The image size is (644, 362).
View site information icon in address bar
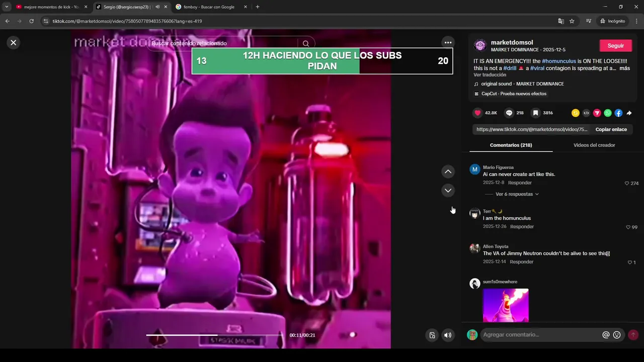tap(46, 21)
